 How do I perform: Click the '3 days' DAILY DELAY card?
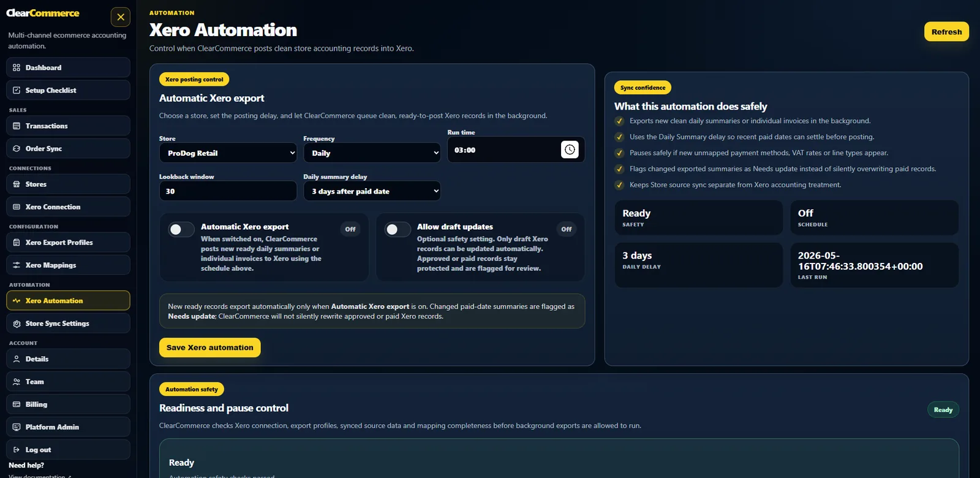(x=698, y=265)
